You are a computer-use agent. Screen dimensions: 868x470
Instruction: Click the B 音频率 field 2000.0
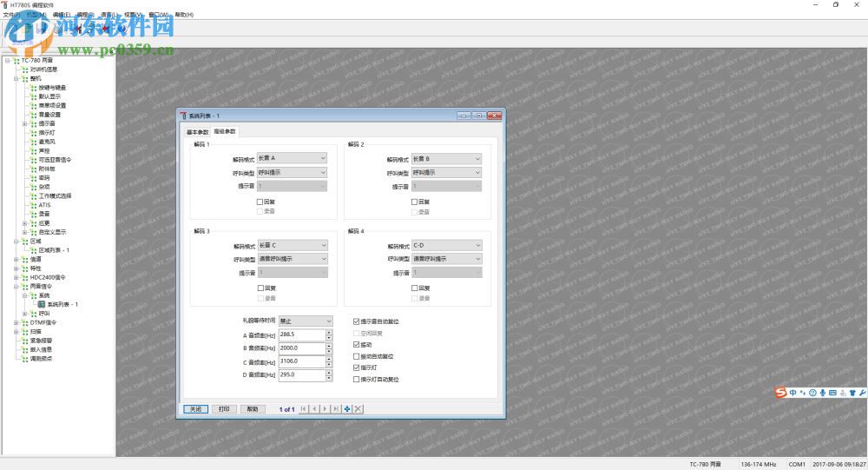pos(302,348)
